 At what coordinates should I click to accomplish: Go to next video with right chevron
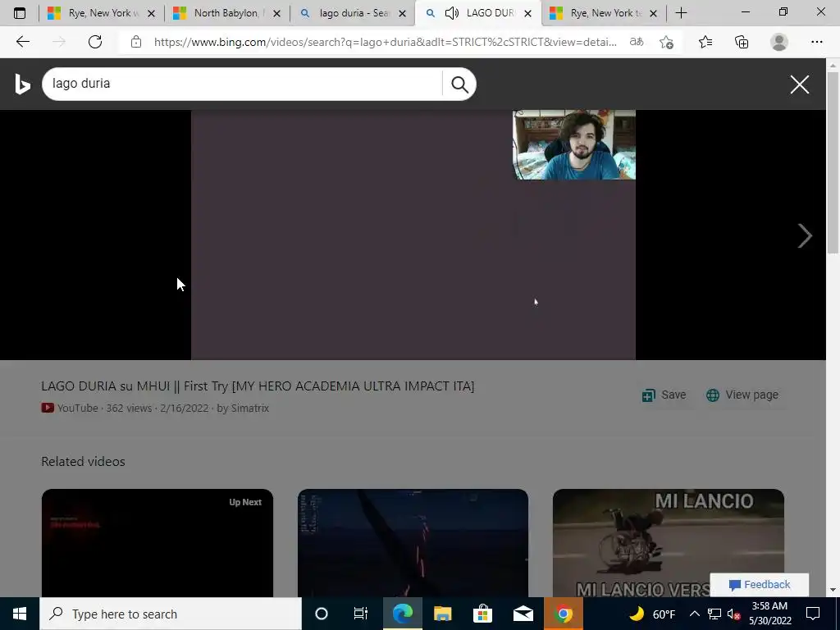pos(805,235)
